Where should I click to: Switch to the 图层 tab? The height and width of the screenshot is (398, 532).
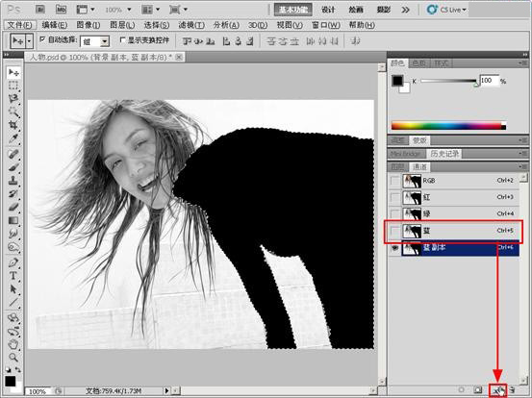[x=398, y=166]
